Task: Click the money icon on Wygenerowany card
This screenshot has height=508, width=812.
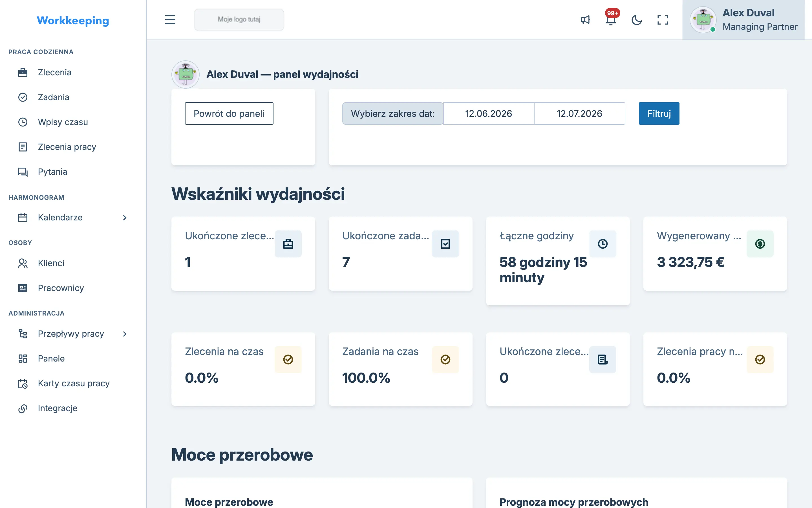Action: point(760,244)
